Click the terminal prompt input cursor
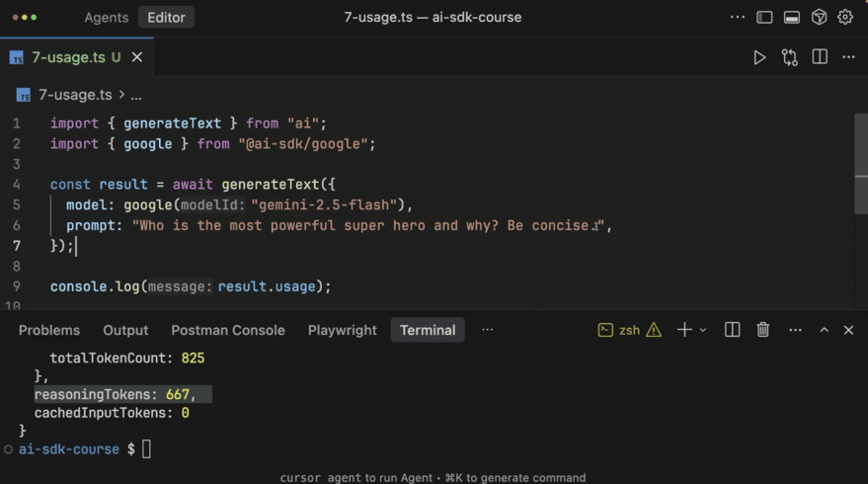Viewport: 868px width, 484px height. [x=146, y=448]
